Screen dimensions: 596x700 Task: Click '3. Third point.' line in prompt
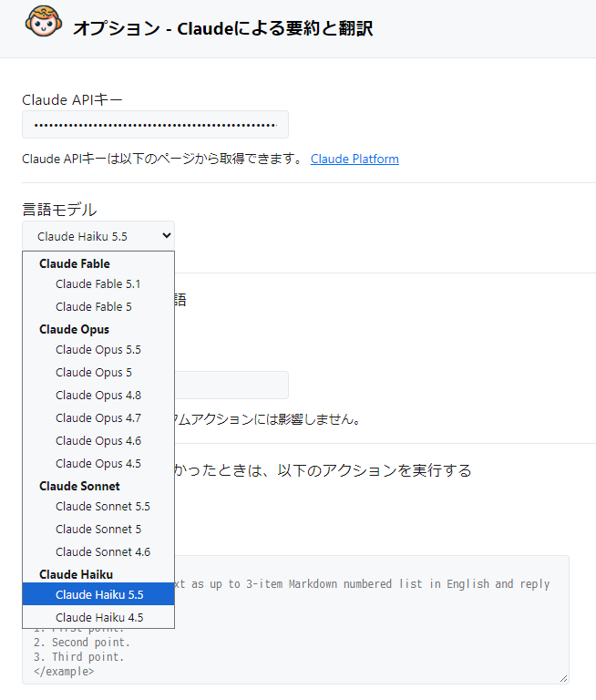pyautogui.click(x=78, y=656)
